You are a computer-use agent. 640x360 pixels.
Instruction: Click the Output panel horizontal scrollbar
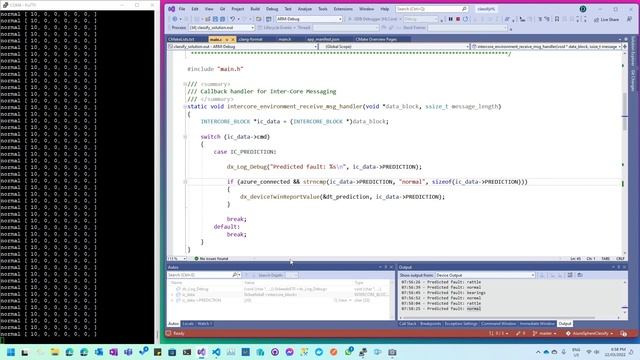click(498, 317)
